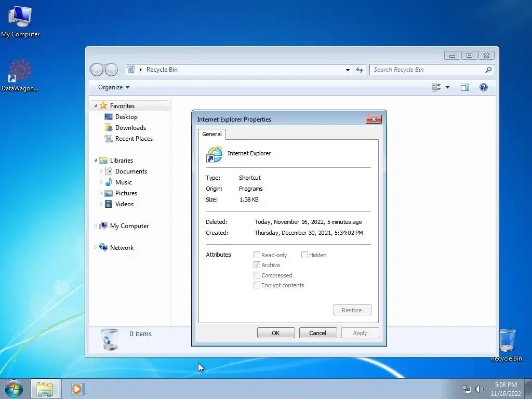The width and height of the screenshot is (532, 399).
Task: Open the view options dropdown arrow
Action: [447, 87]
